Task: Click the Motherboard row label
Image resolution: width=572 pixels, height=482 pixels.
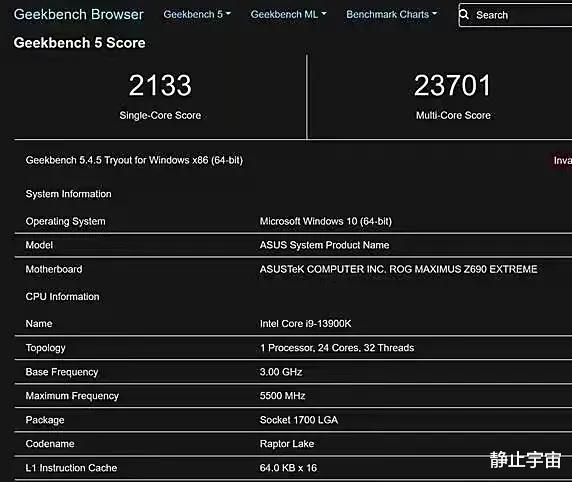Action: pos(54,269)
